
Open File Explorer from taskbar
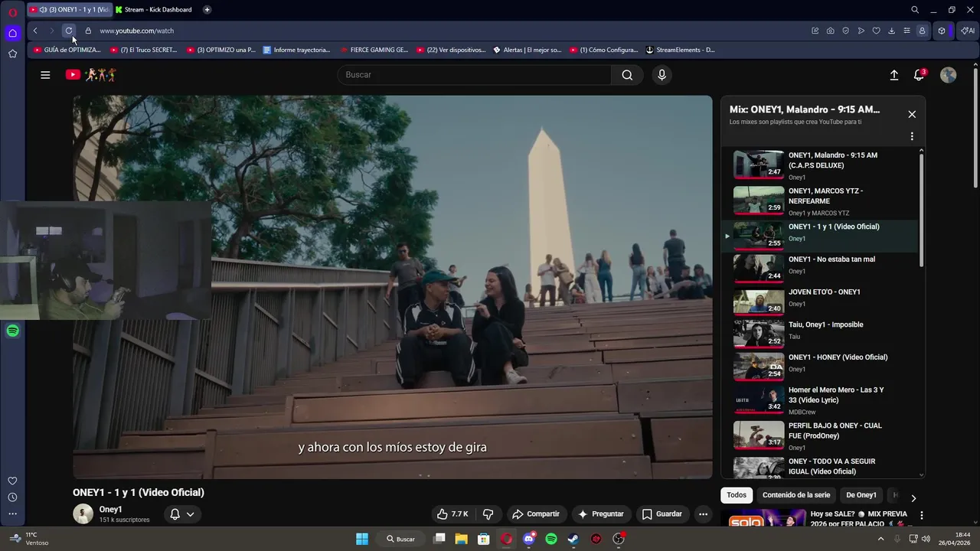point(462,539)
